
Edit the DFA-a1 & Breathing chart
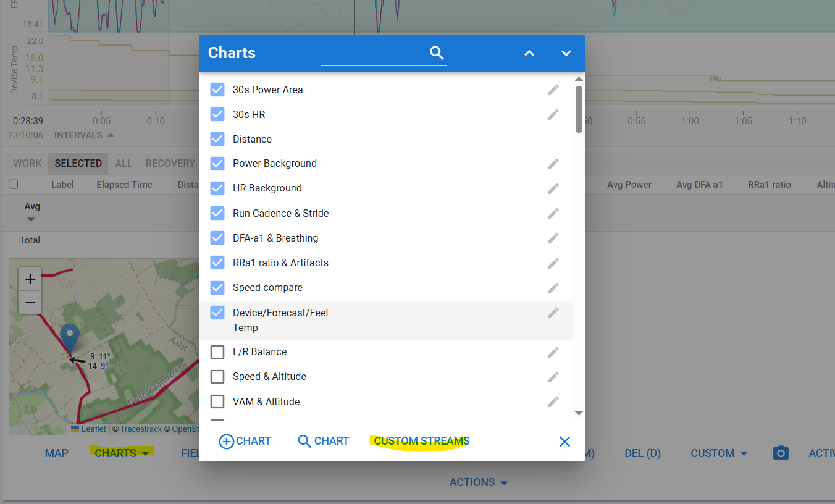coord(553,238)
